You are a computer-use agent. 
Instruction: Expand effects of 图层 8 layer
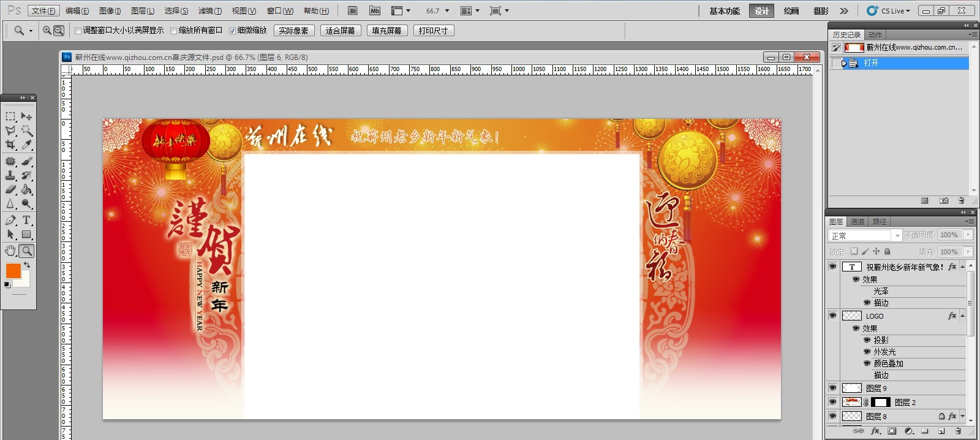[963, 416]
